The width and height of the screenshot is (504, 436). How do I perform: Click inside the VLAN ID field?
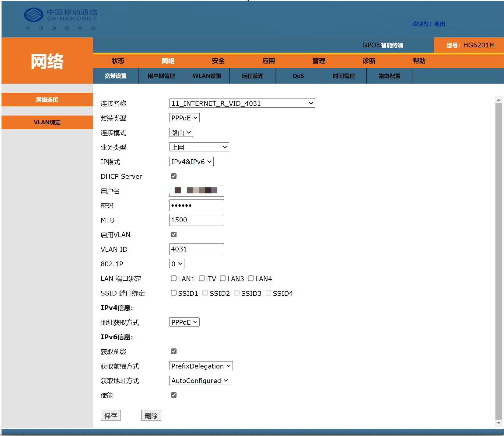pyautogui.click(x=196, y=249)
